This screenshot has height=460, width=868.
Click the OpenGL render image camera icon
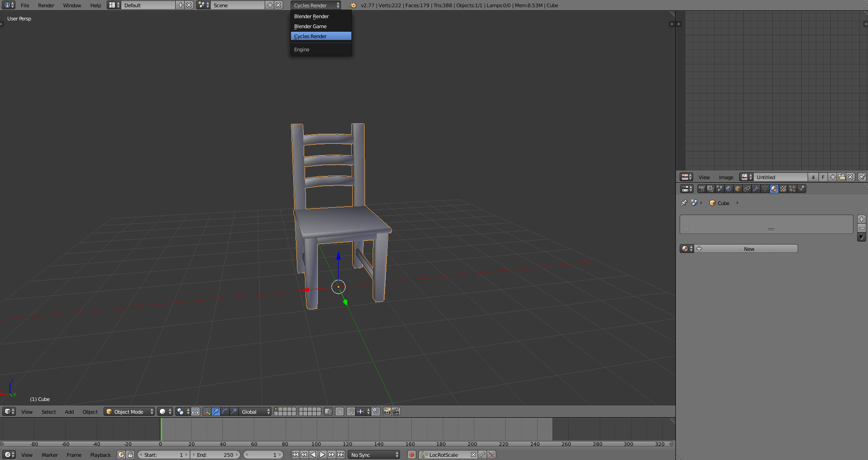coord(387,411)
